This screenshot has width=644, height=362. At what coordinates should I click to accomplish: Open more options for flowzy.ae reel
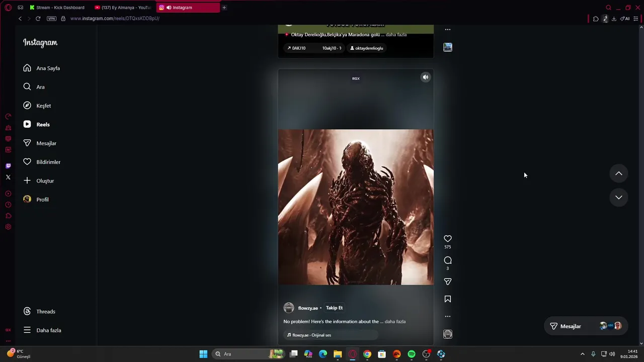[448, 316]
